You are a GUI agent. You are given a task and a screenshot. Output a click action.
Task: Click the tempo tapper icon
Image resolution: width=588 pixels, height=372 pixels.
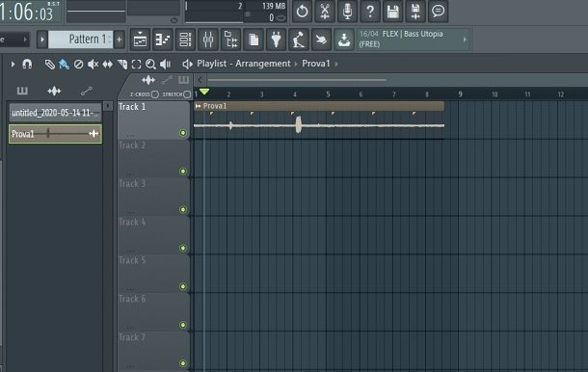[x=299, y=40]
